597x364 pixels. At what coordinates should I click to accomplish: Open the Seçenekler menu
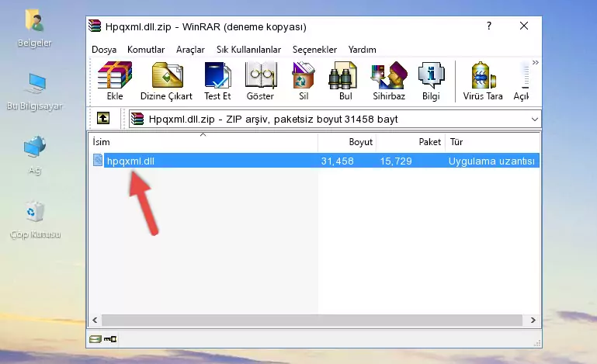coord(314,50)
